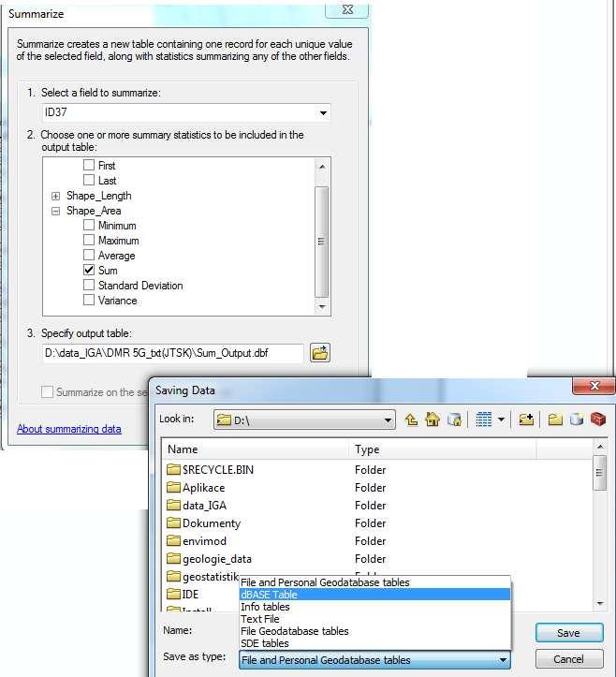Open the Look in D:\ dropdown

(x=388, y=419)
